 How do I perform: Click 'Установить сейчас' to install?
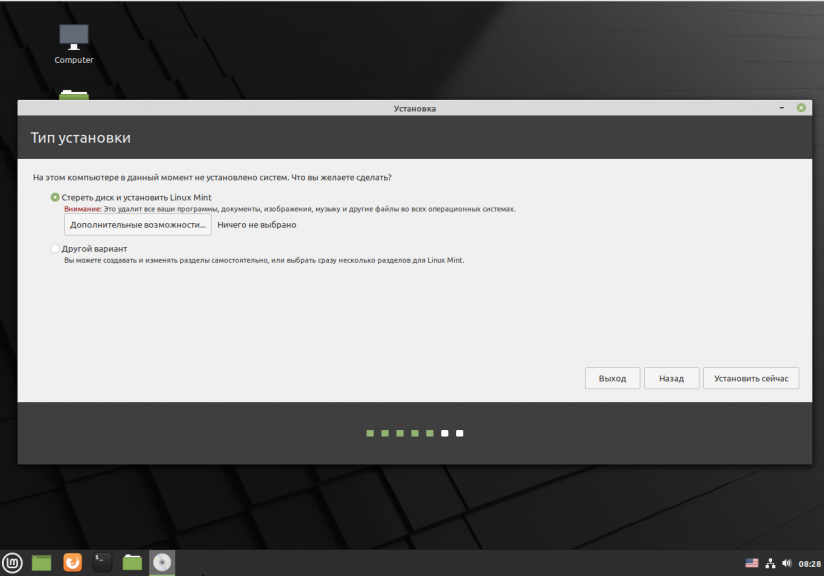click(751, 379)
